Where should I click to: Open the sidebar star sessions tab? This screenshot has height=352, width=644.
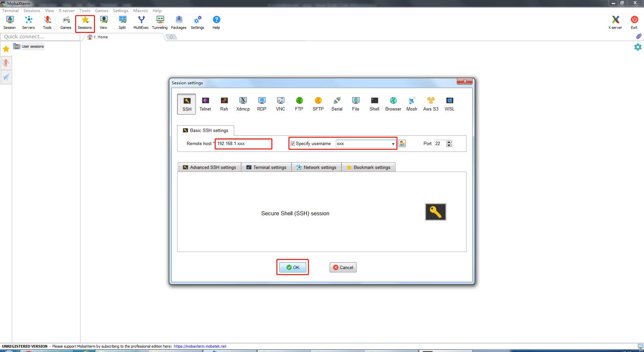pyautogui.click(x=6, y=49)
